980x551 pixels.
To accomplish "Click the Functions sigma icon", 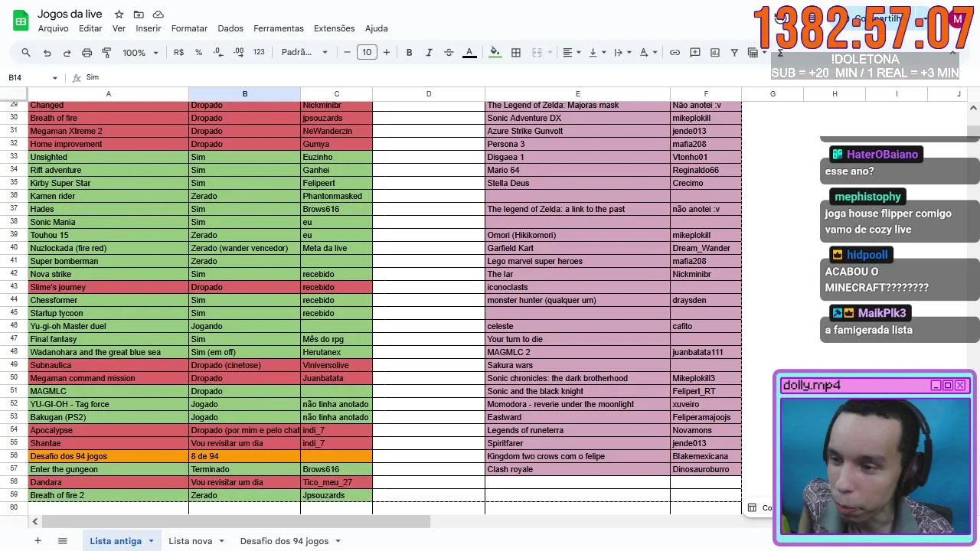I will [780, 53].
